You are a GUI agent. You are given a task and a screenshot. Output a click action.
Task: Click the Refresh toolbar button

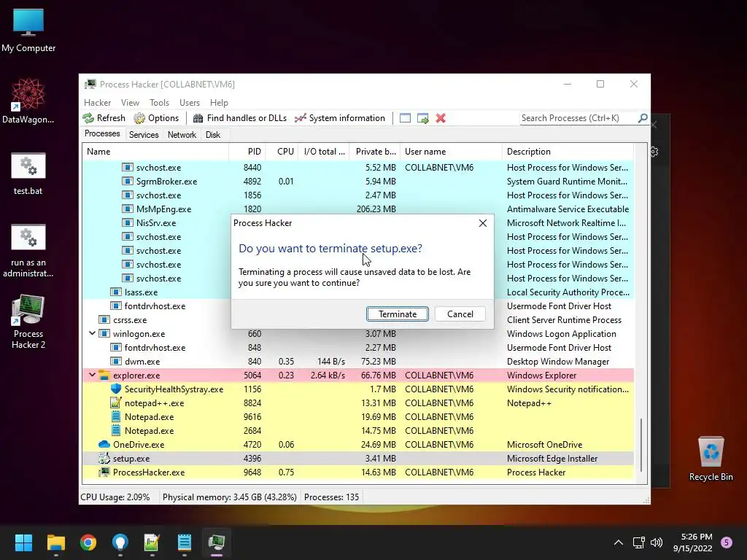[x=104, y=118]
